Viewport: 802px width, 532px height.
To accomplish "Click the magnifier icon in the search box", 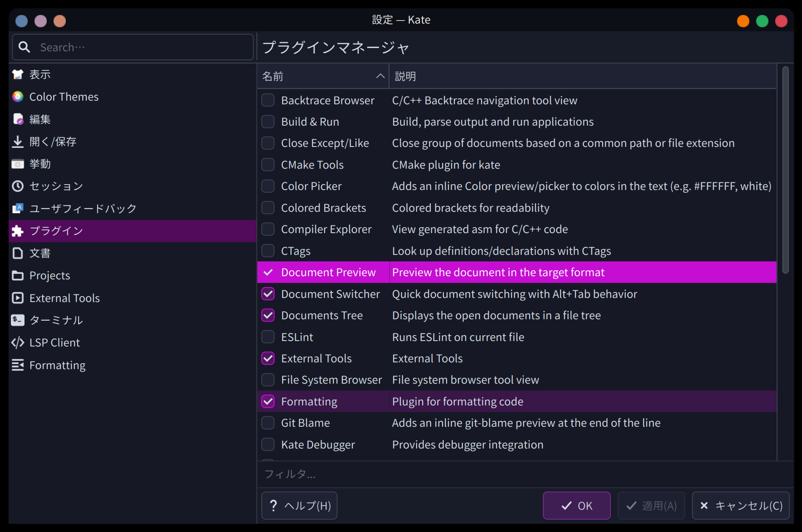I will point(24,47).
